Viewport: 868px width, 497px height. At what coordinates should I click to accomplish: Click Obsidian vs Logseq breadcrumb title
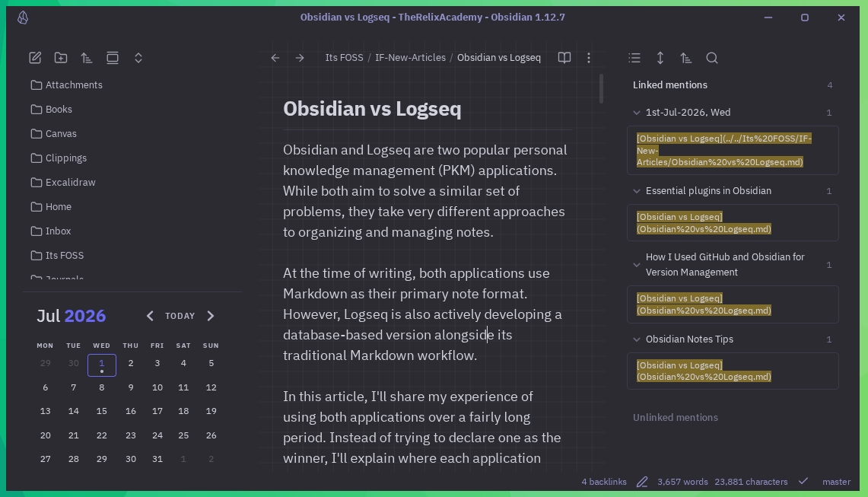pos(499,58)
